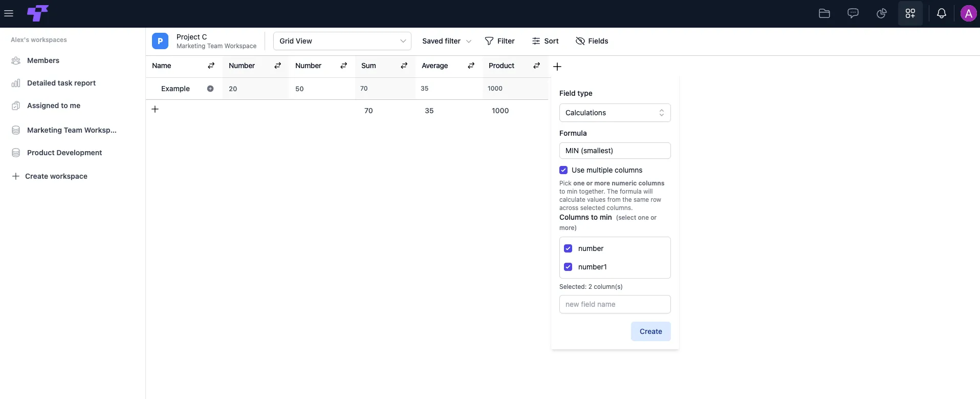Screen dimensions: 980x399
Task: Click the apps grid plus icon
Action: (910, 13)
